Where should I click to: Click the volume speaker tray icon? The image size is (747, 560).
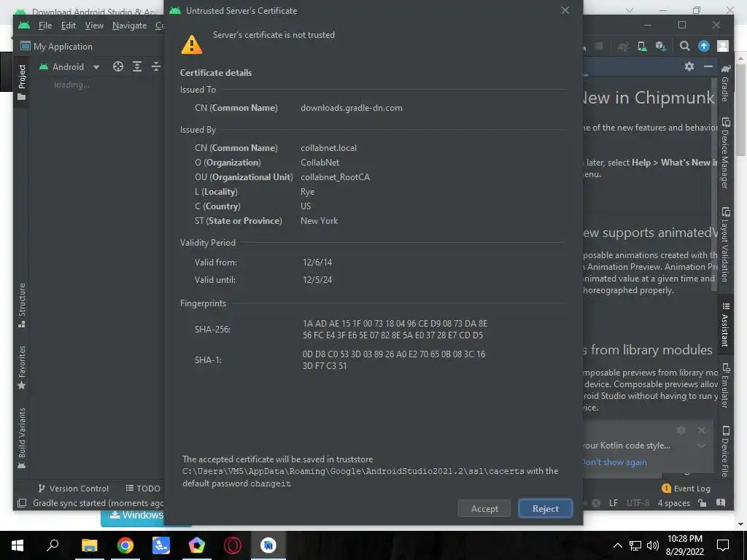653,545
